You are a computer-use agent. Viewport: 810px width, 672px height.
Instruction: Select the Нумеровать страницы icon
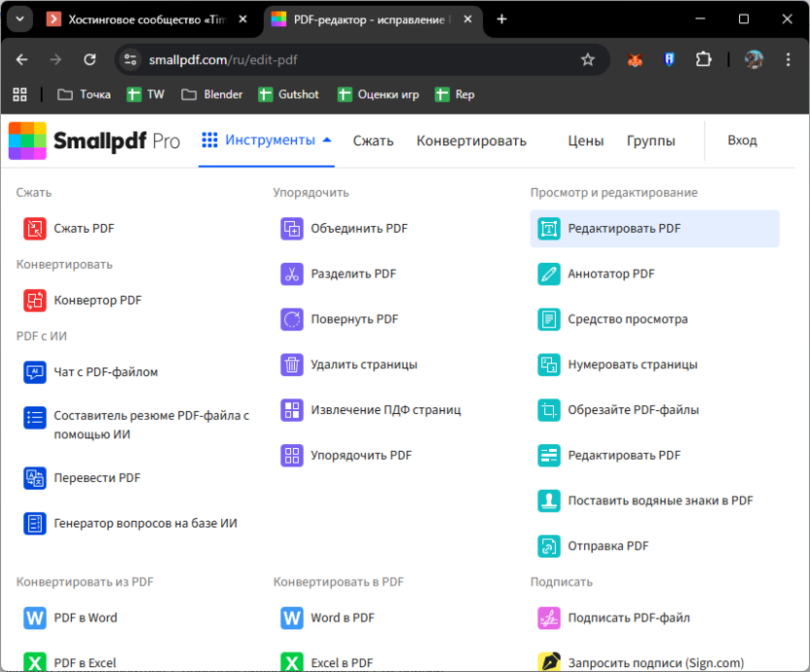pos(549,365)
